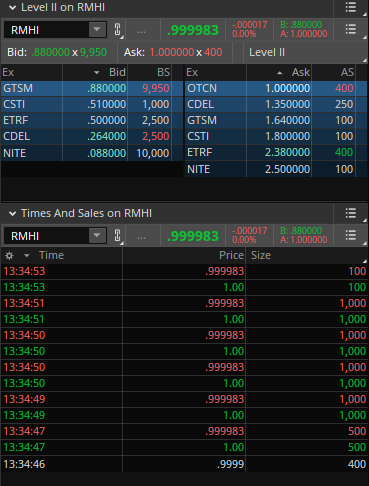Select NITE ask row at 2.500000

click(276, 169)
